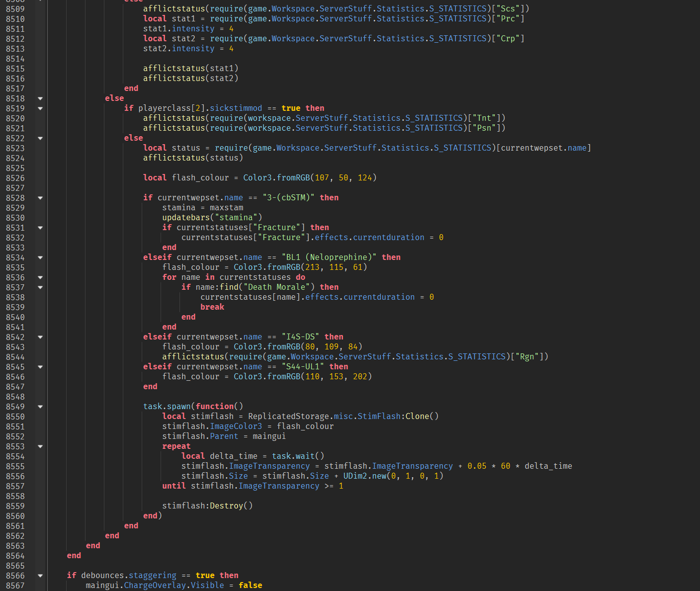Click the S_STATISTICS module path reference
This screenshot has width=700, height=591.
(458, 8)
